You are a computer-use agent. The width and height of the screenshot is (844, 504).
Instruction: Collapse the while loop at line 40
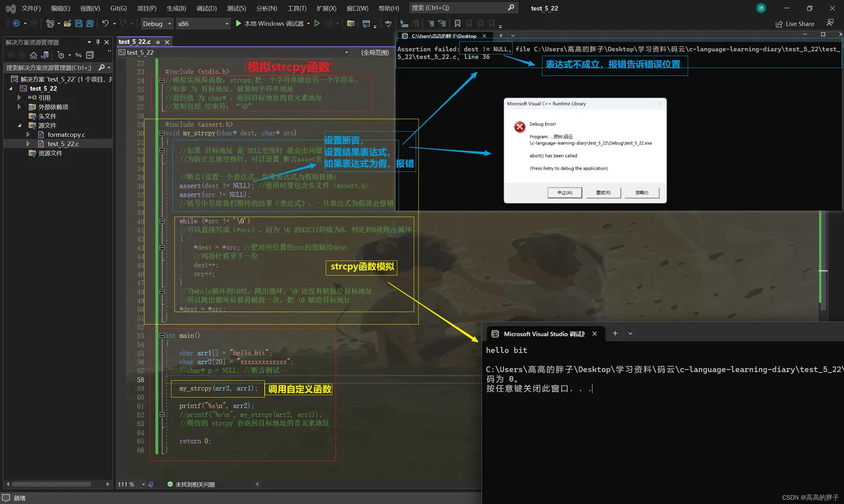click(162, 221)
